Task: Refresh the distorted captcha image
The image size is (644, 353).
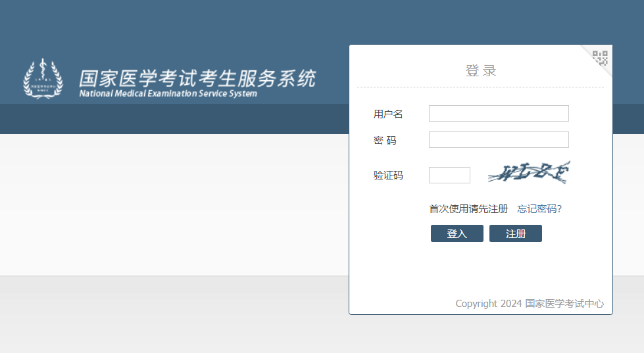Action: coord(529,173)
